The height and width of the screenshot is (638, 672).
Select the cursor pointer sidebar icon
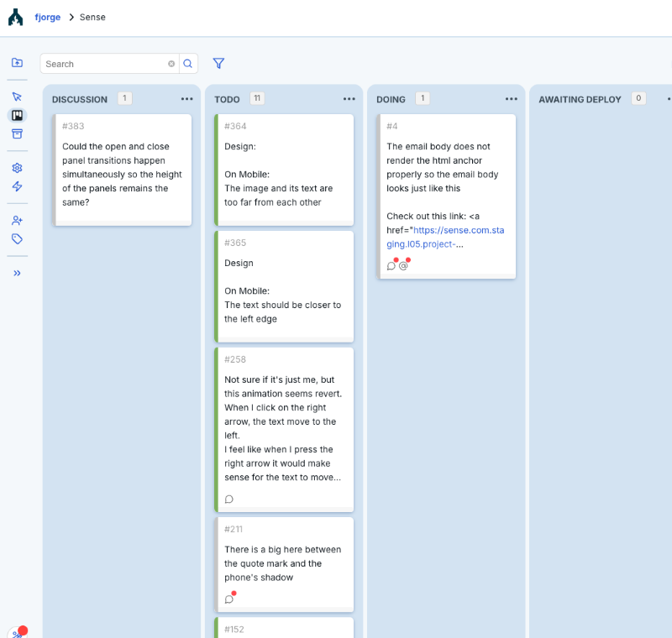pos(17,97)
